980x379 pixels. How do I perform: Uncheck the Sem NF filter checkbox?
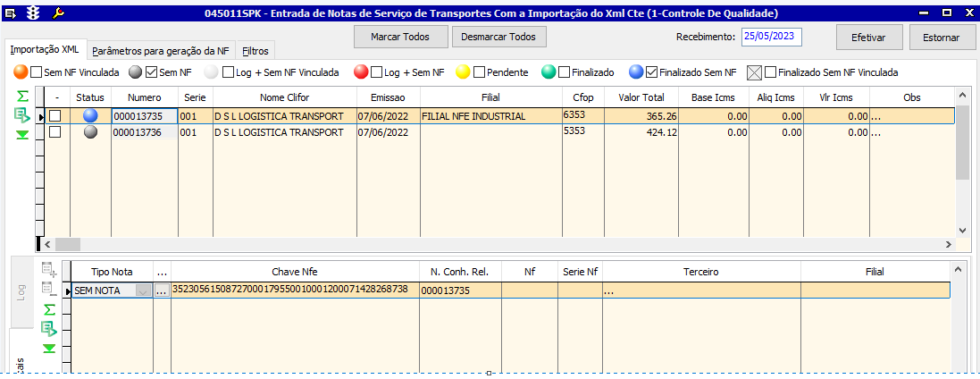click(x=151, y=72)
